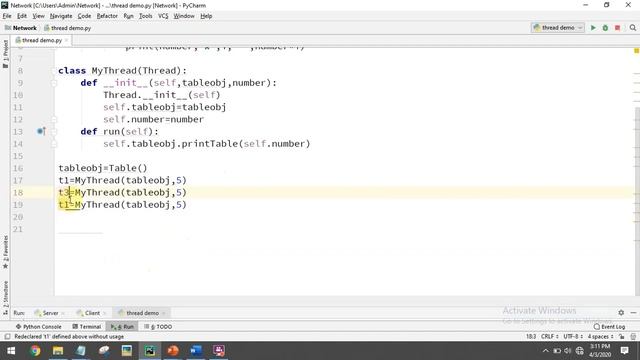Open the Event Log
The image size is (640, 360).
[x=609, y=327]
